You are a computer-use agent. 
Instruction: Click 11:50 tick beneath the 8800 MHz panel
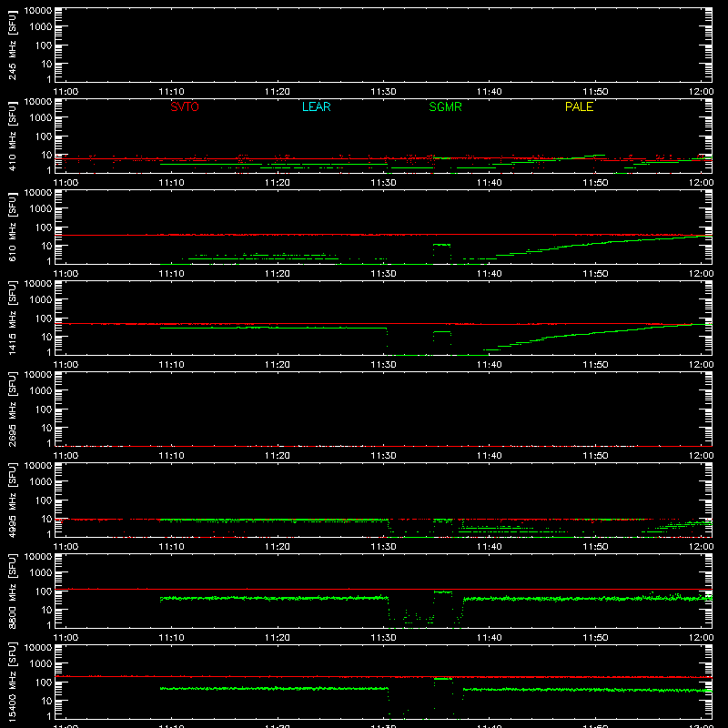(x=595, y=638)
